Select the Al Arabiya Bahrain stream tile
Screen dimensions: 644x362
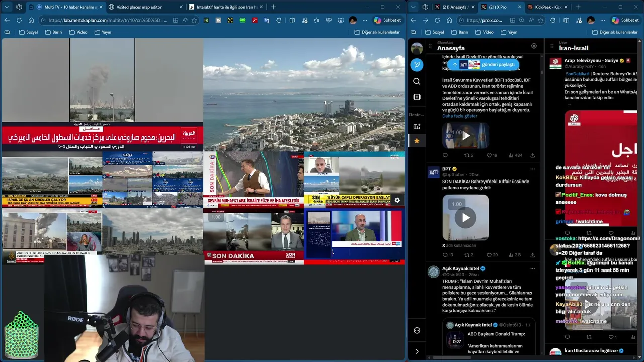click(x=102, y=95)
